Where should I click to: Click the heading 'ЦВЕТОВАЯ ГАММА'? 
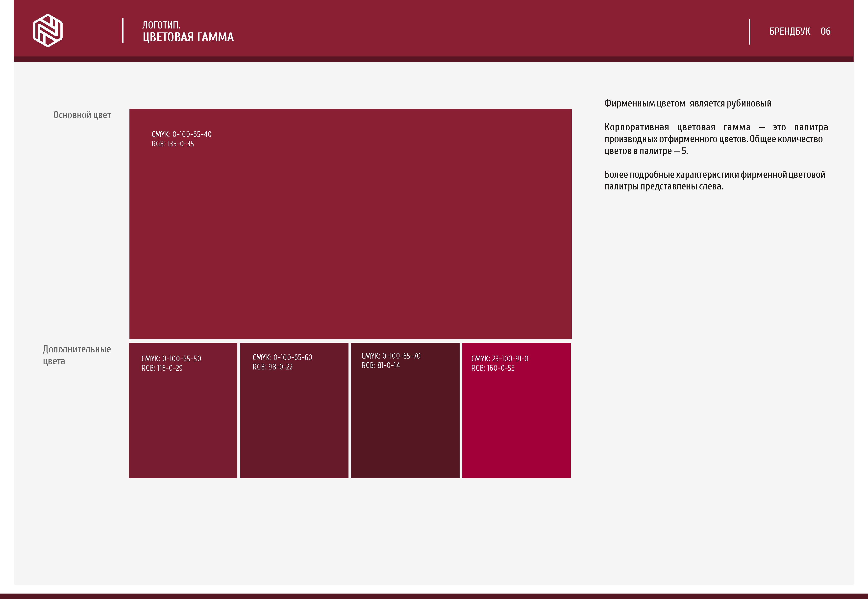(x=188, y=37)
